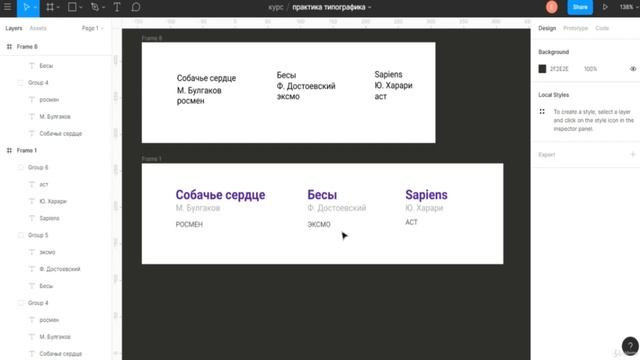Select purple Бесы heading on canvas

(x=322, y=195)
